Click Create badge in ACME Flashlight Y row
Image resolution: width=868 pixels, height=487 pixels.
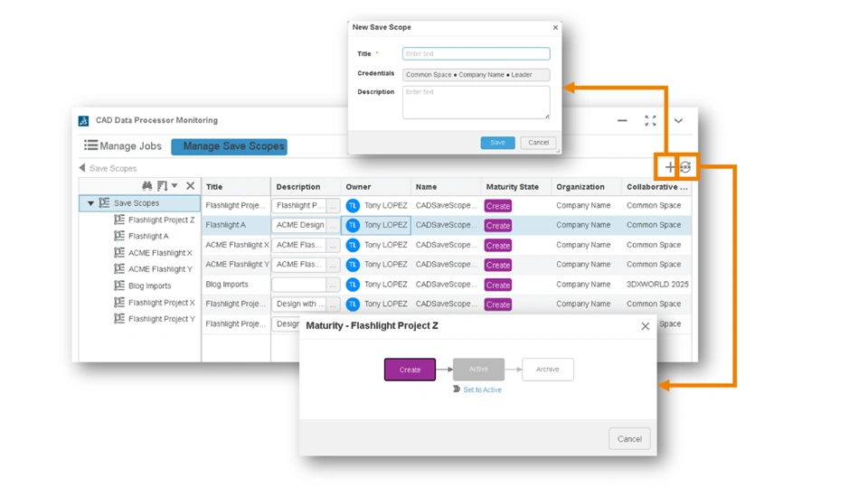coord(497,265)
